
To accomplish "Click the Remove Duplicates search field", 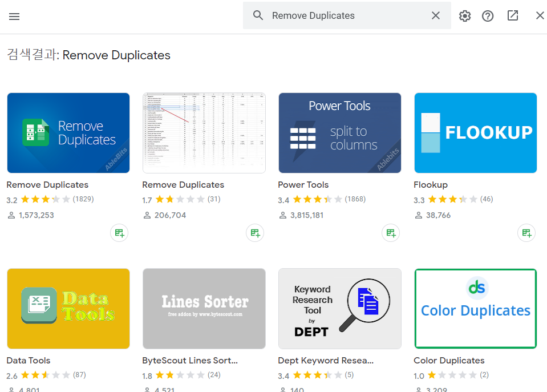I will coord(347,15).
